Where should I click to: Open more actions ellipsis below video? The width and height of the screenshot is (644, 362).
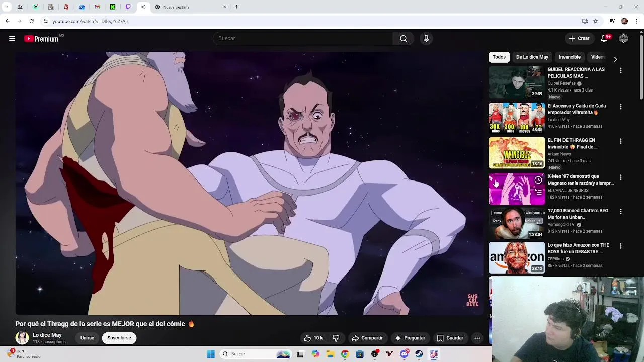point(477,338)
